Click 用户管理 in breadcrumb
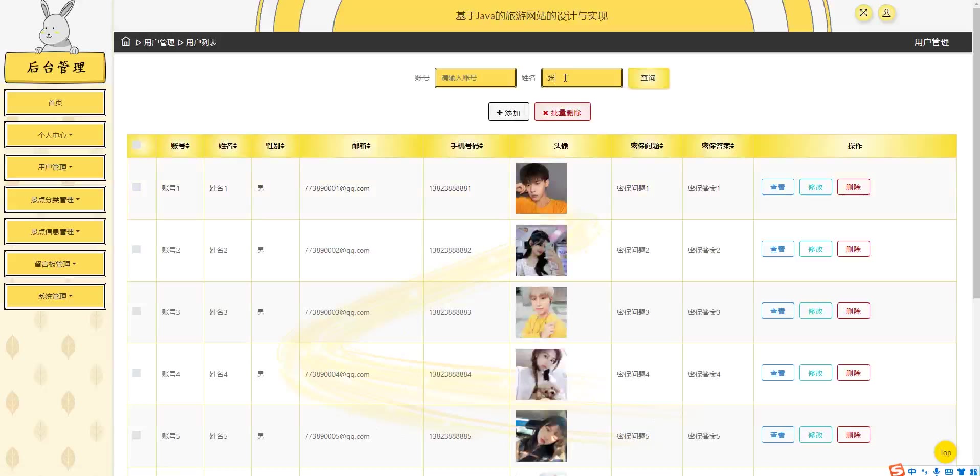Image resolution: width=980 pixels, height=476 pixels. click(x=159, y=42)
